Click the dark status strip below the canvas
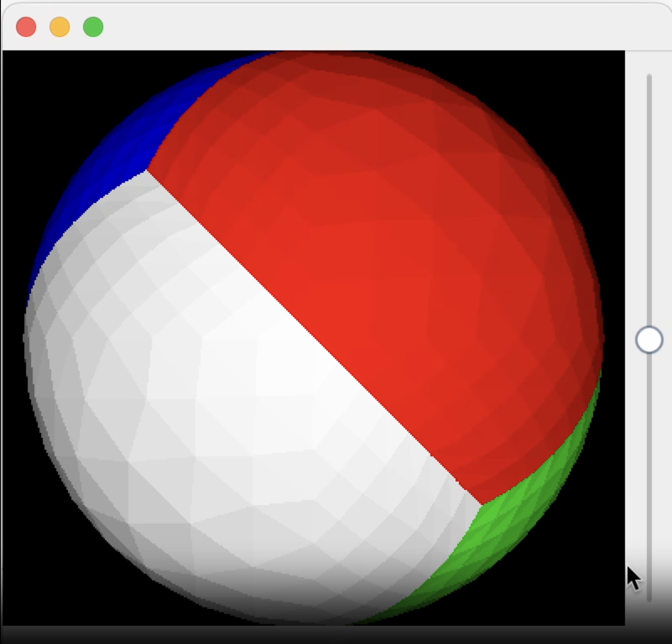Image resolution: width=672 pixels, height=644 pixels. [309, 635]
